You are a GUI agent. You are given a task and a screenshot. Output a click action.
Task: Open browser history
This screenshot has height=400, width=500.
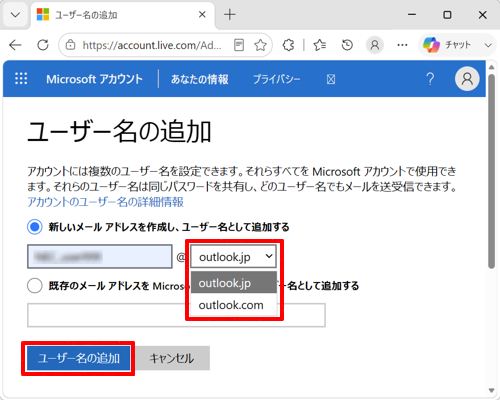(347, 45)
